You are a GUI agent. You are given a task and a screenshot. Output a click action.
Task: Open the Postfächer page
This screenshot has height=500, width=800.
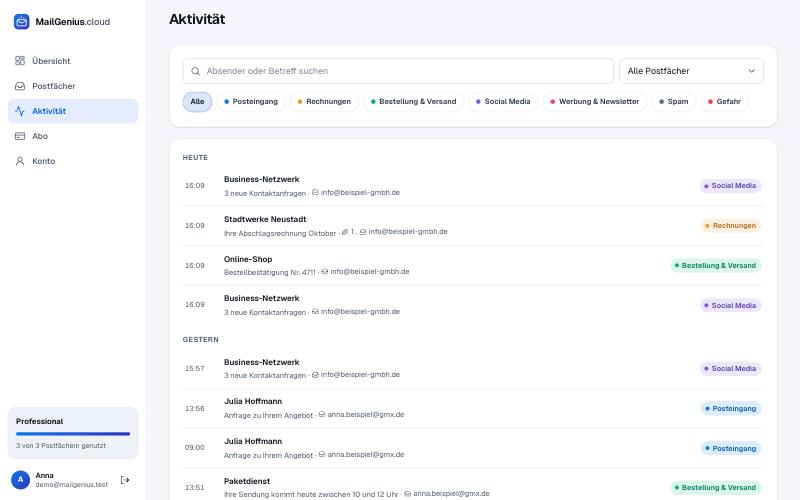click(73, 86)
